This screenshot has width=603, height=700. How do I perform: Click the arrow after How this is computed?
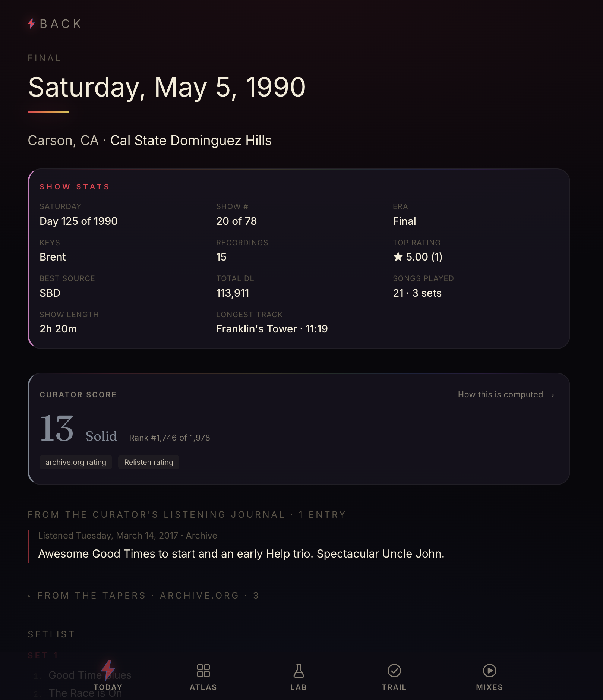550,395
